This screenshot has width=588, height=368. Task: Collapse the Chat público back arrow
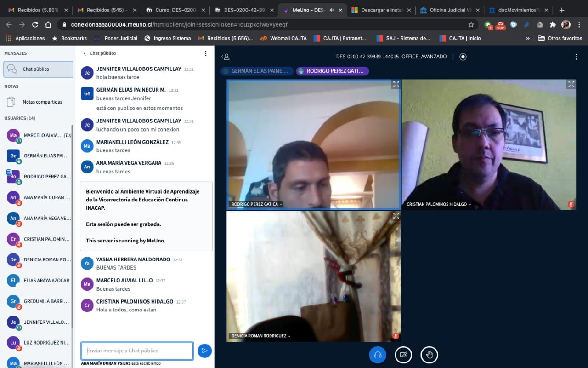click(85, 53)
